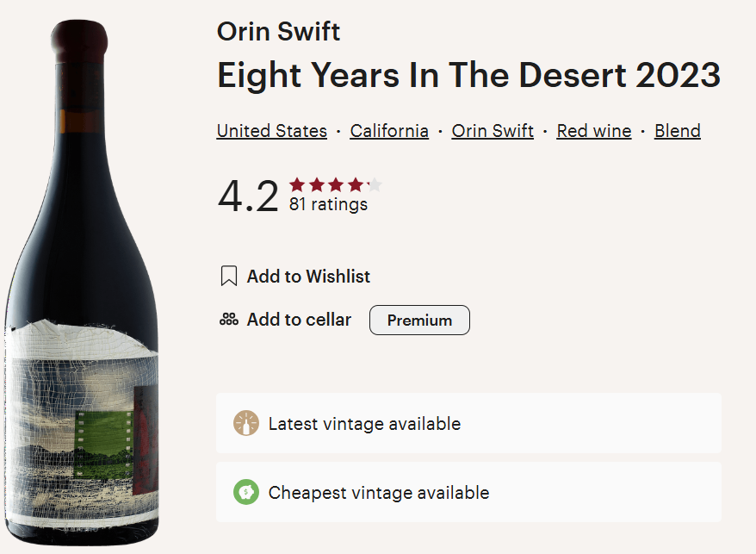Open the Orin Swift winery page
Screen dimensions: 756x554
coord(493,130)
